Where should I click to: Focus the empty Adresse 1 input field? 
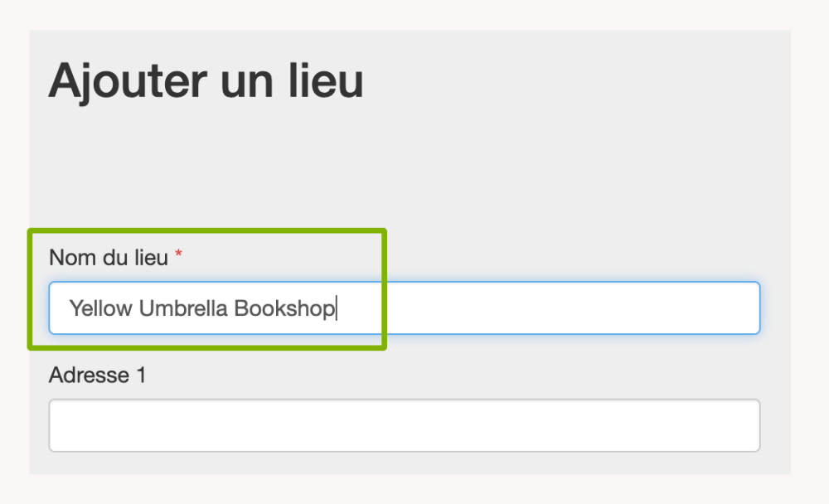pos(404,425)
